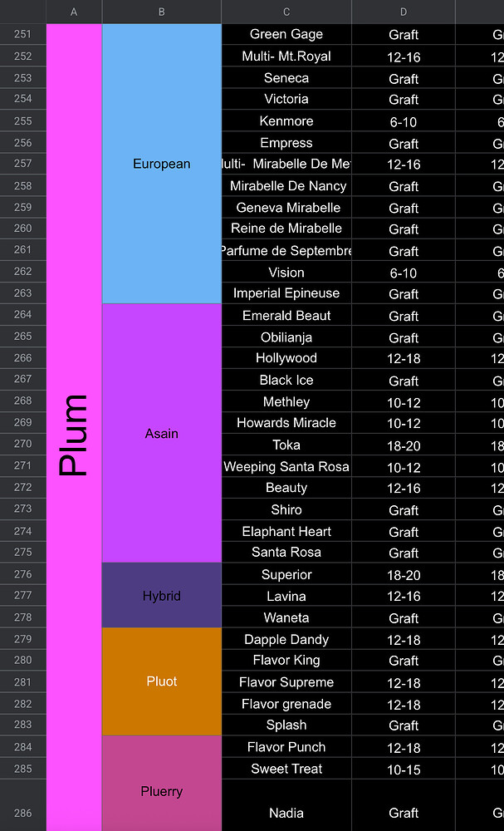Viewport: 504px width, 831px height.
Task: Click row header 286
Action: 22,813
